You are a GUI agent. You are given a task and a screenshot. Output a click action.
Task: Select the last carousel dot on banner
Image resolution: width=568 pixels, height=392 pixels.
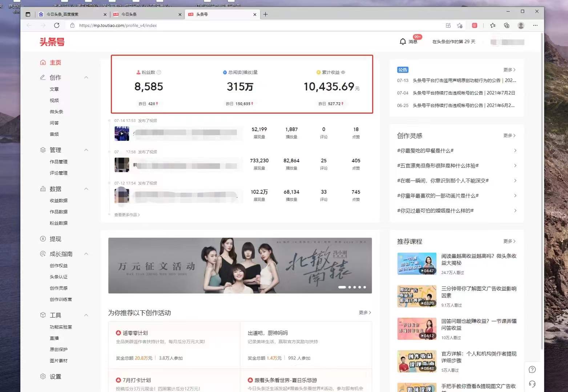364,287
